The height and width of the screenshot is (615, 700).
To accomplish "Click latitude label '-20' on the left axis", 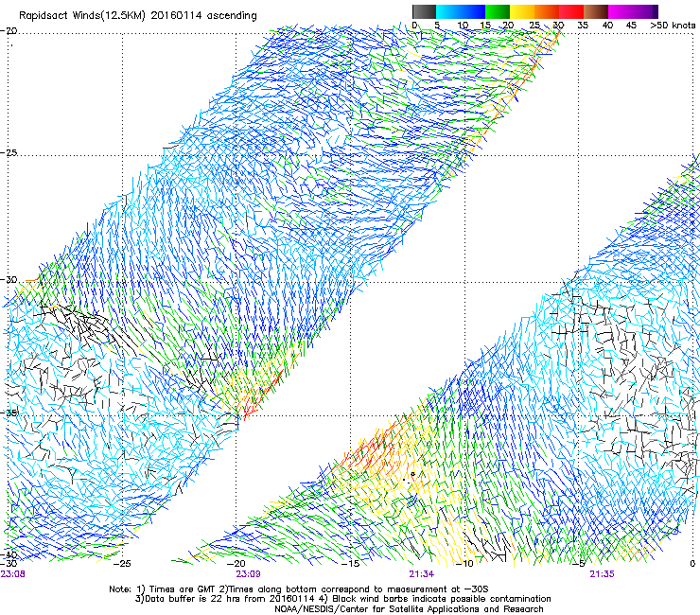I will (9, 31).
